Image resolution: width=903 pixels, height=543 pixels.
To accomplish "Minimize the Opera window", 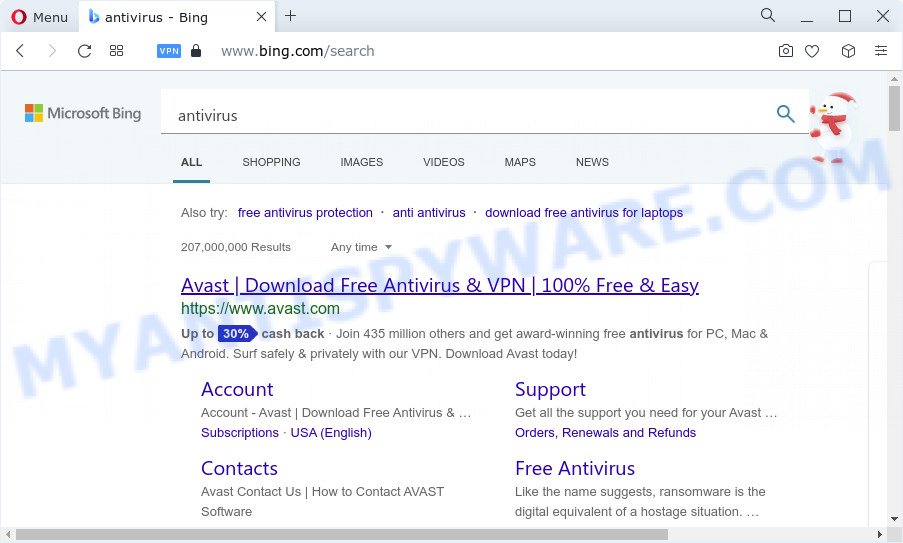I will coord(807,20).
